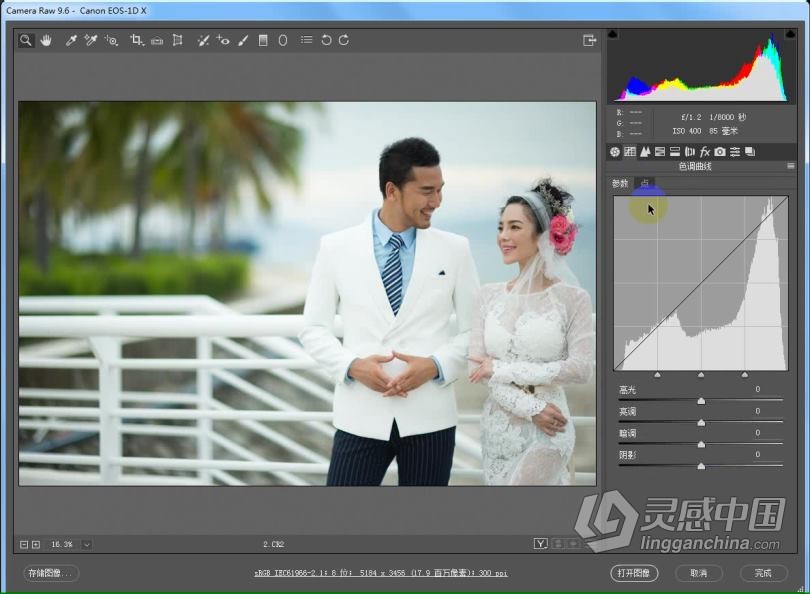This screenshot has width=810, height=594.
Task: Adjust the 暗调 (Darks) slider
Action: point(701,444)
